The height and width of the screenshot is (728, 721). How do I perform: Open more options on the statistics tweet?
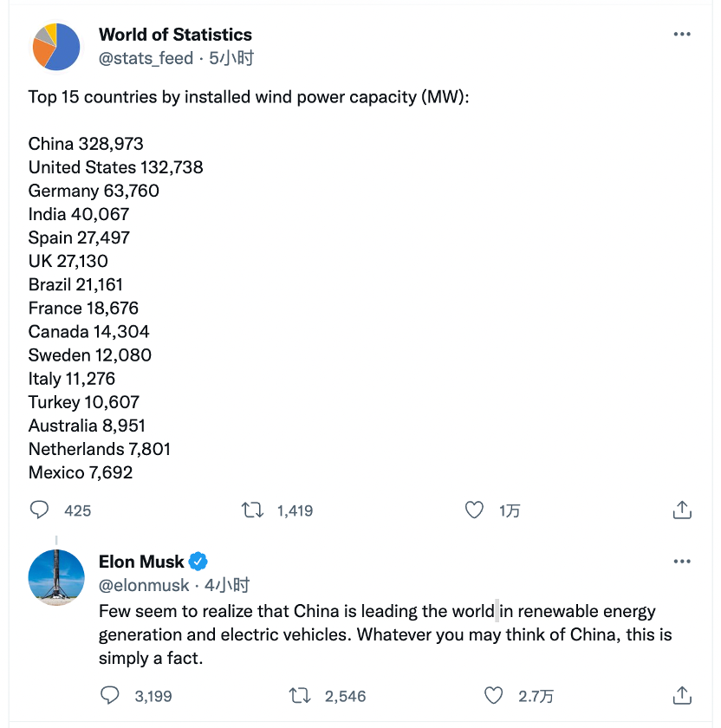pos(682,34)
